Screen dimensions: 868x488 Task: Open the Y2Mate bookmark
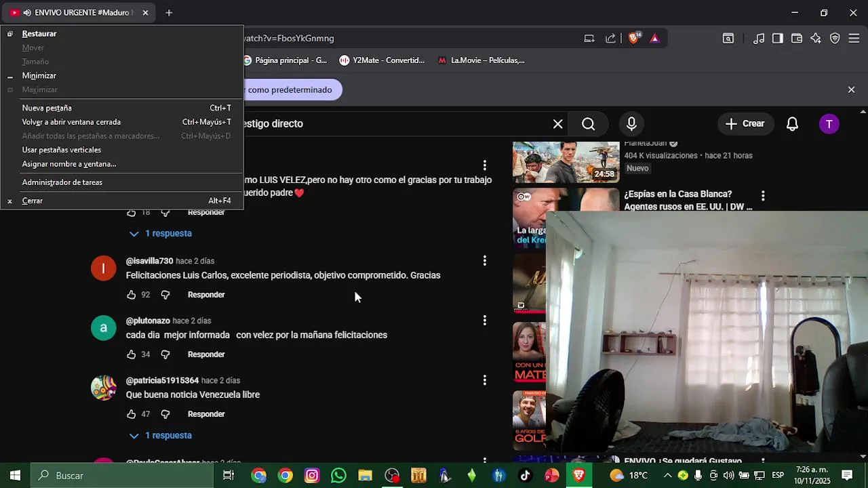(x=382, y=60)
